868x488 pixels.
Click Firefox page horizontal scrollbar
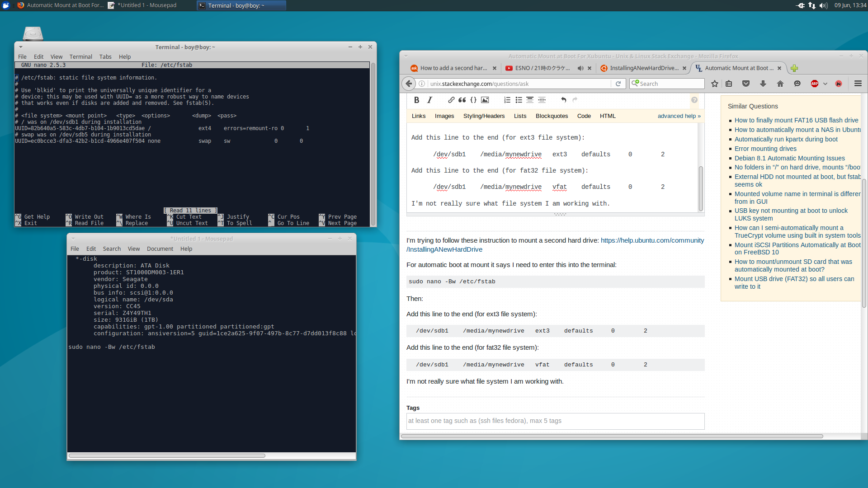(612, 436)
